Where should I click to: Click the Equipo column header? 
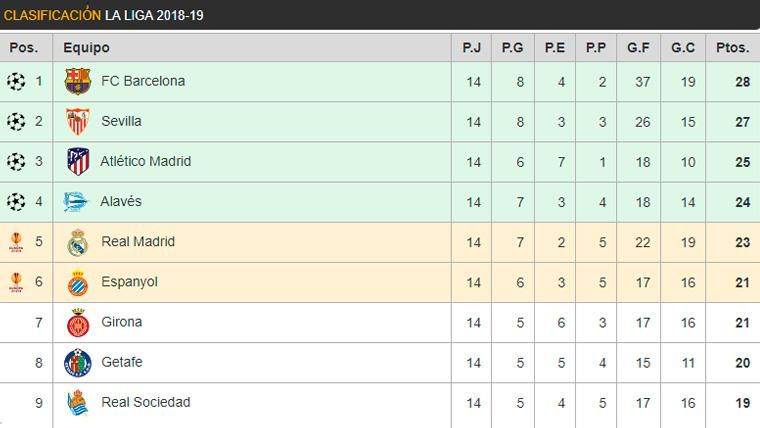[x=86, y=47]
